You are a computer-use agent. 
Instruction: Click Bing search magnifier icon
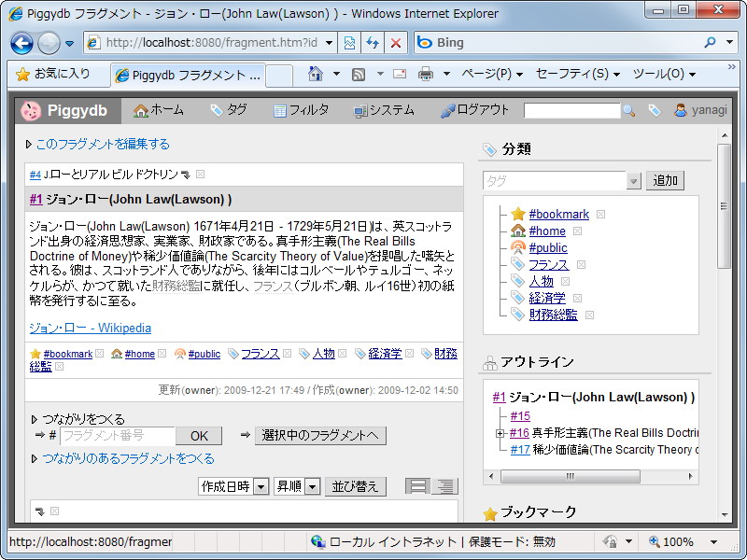click(710, 42)
